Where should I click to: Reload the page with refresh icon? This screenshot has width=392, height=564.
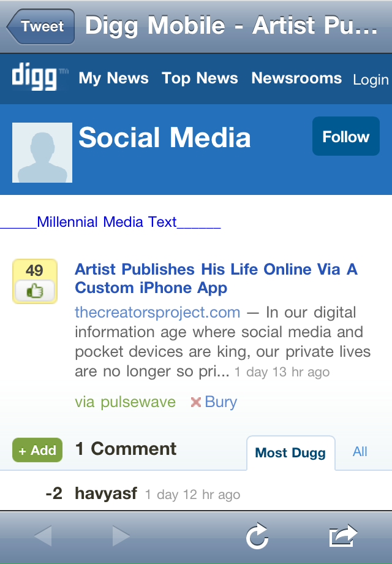(x=257, y=536)
